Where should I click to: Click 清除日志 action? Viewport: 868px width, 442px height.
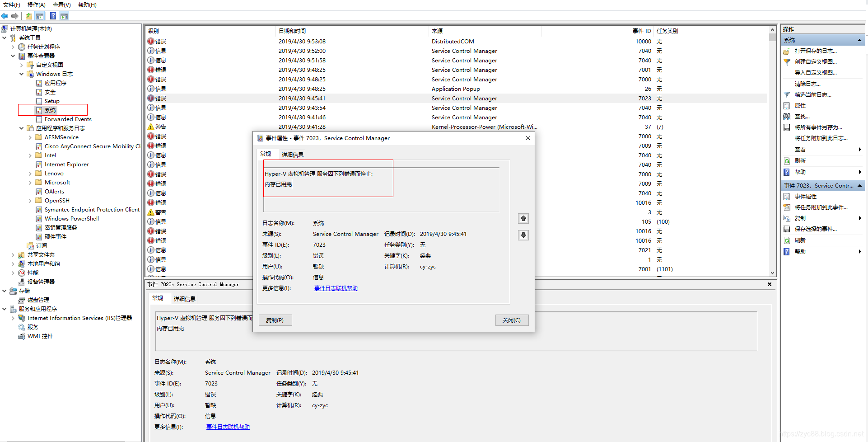[x=807, y=84]
